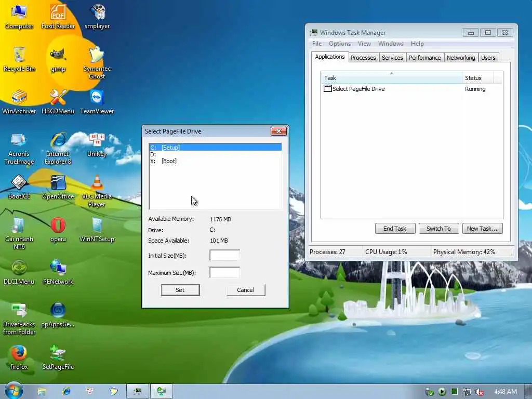Switch to the Processes tab
This screenshot has width=532, height=399.
(x=363, y=58)
